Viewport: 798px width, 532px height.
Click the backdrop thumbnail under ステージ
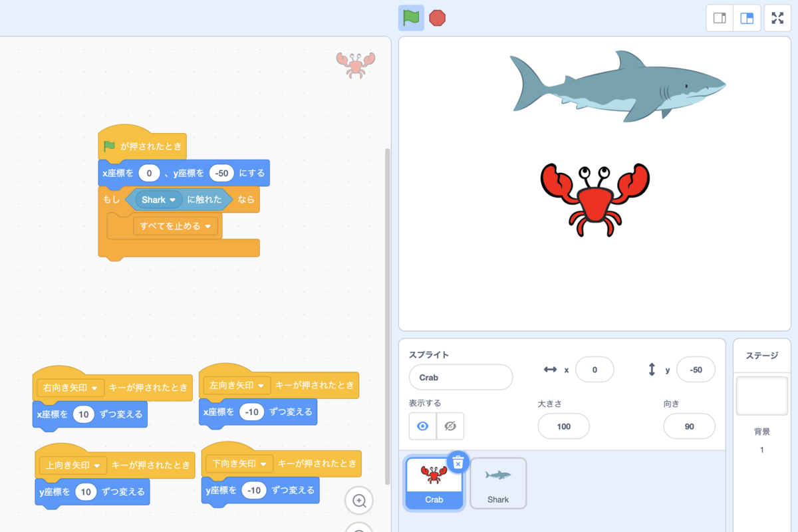tap(762, 396)
